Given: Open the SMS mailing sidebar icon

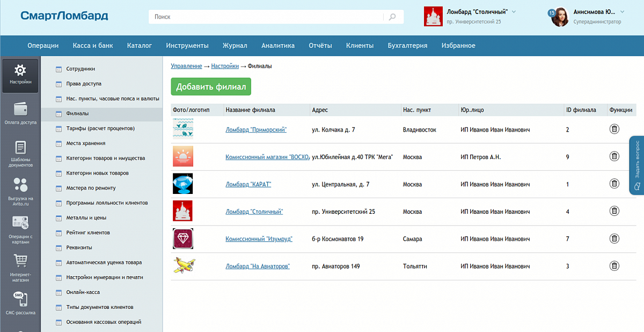Looking at the screenshot, I should pyautogui.click(x=20, y=299).
